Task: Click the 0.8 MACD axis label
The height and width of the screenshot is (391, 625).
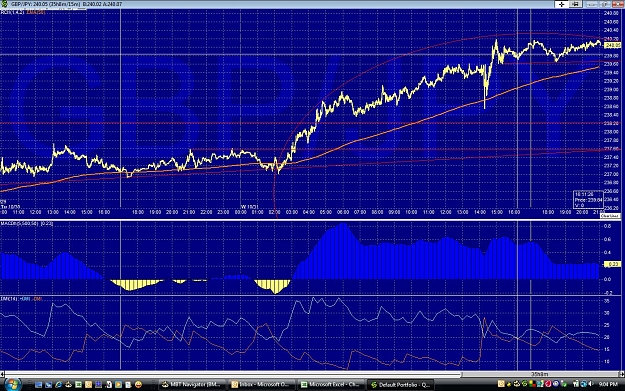Action: pos(607,226)
